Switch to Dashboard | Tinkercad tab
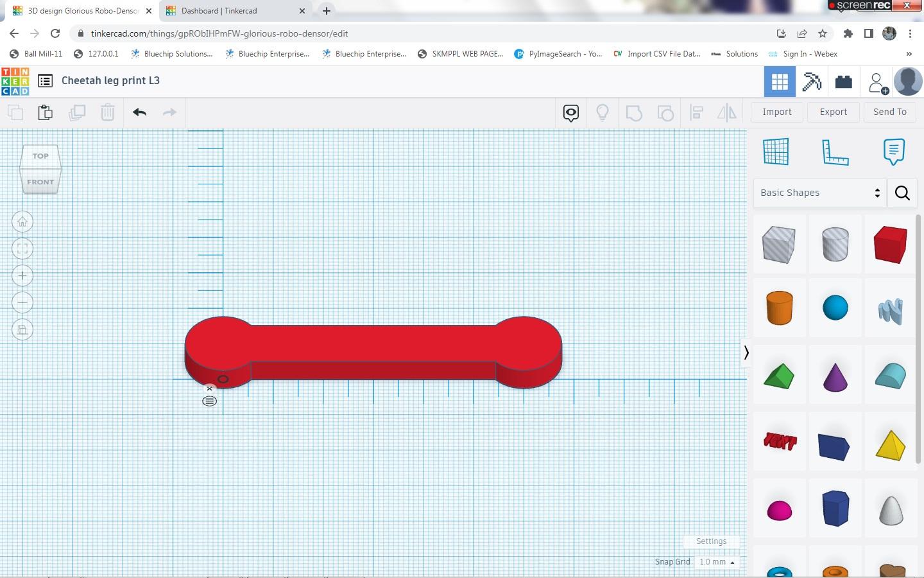This screenshot has width=924, height=578. click(x=235, y=11)
